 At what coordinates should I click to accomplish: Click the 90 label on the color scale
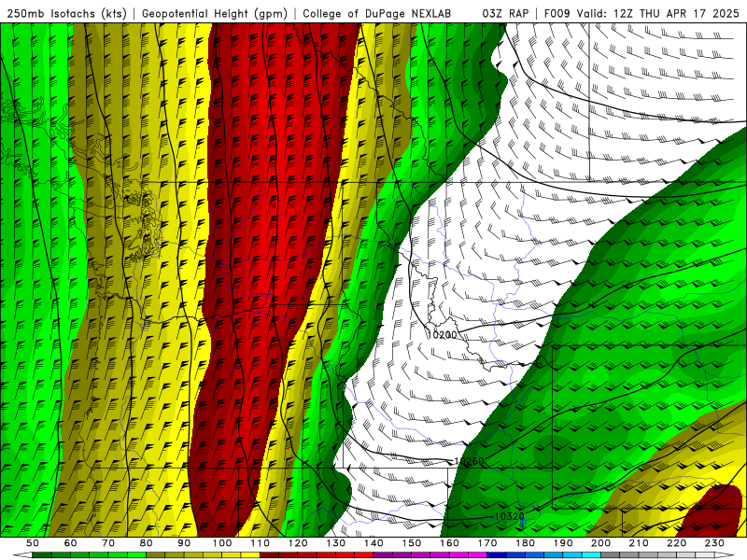click(184, 543)
